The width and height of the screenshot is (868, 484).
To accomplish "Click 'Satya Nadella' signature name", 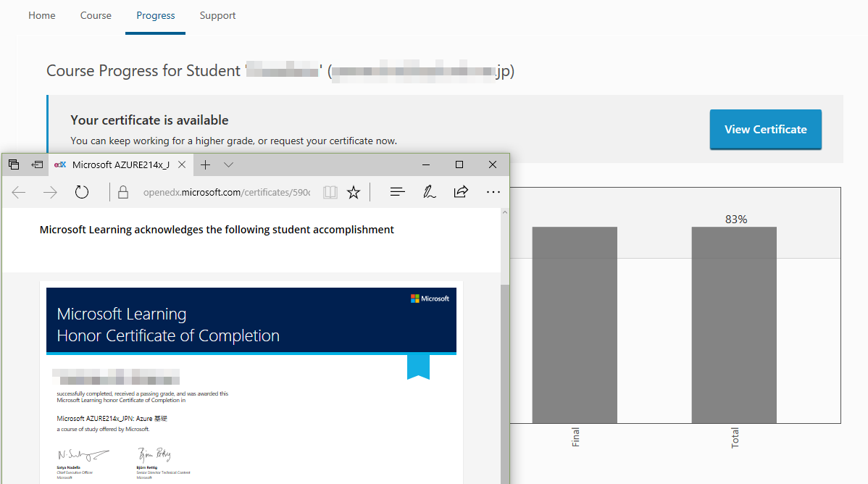I will [x=69, y=467].
